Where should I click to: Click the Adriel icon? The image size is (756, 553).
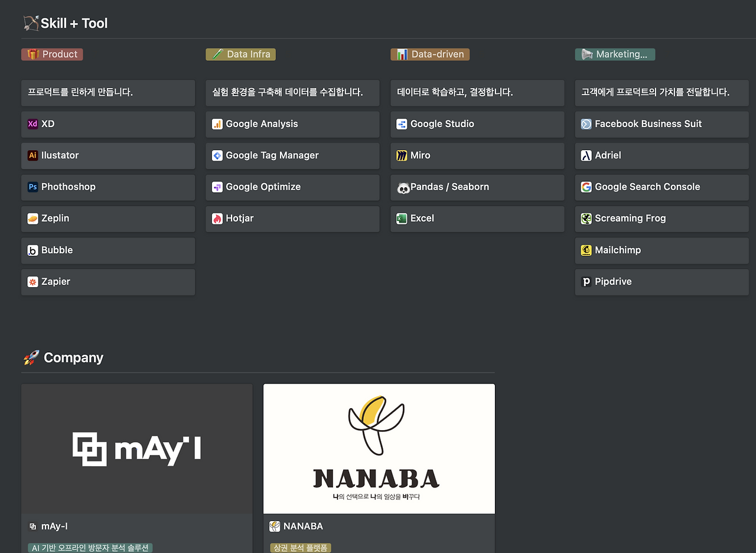pyautogui.click(x=586, y=155)
